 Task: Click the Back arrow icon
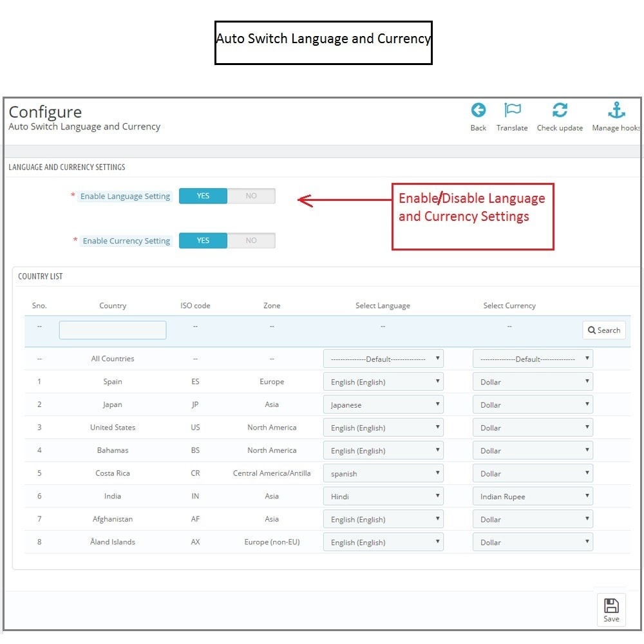tap(478, 110)
